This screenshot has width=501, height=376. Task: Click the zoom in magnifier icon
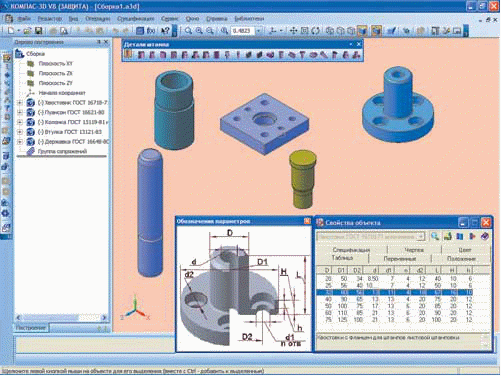coord(199,31)
